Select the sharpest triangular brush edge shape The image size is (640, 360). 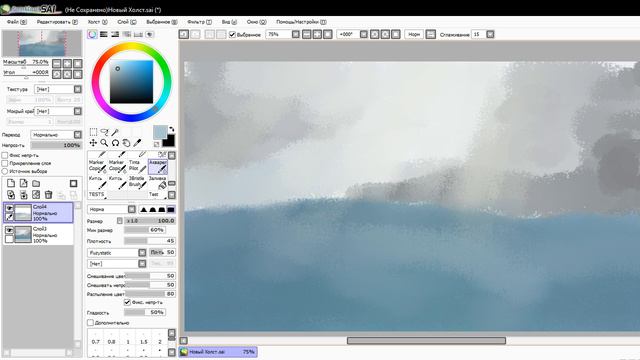143,209
